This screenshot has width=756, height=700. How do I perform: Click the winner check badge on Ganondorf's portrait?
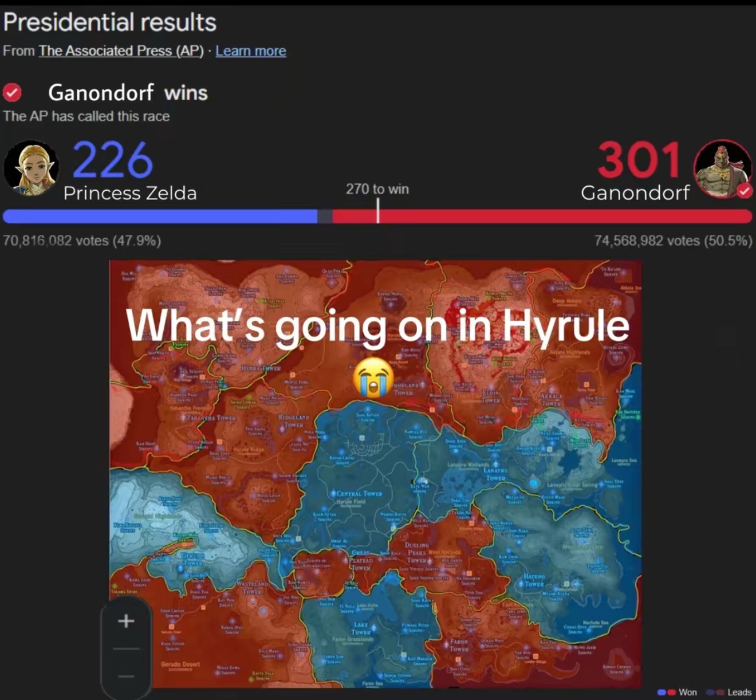[x=745, y=191]
